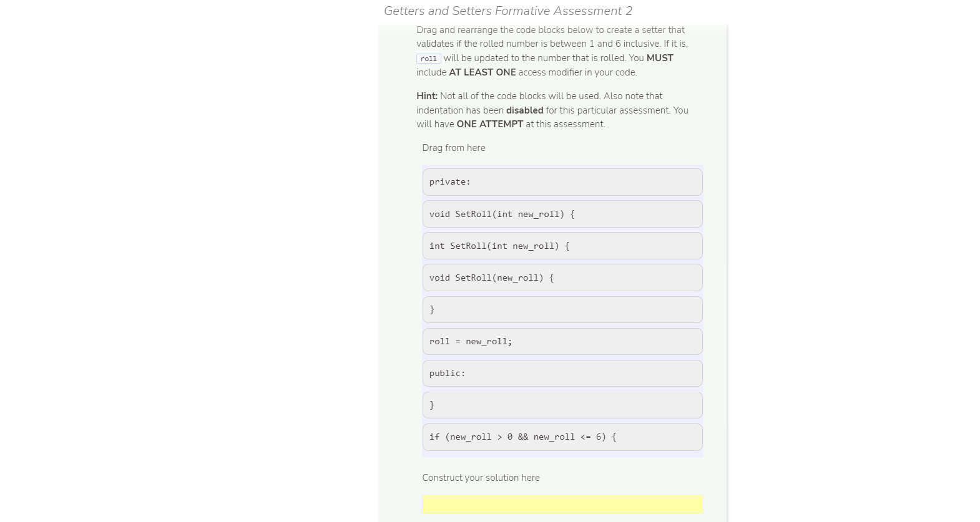This screenshot has width=980, height=522.
Task: Click the yellow solution drop zone
Action: pyautogui.click(x=562, y=504)
